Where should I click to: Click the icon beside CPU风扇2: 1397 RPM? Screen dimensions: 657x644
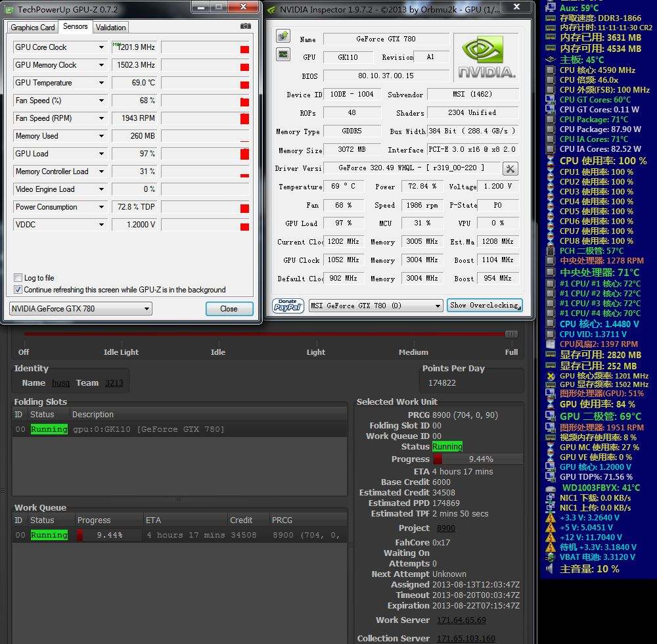(551, 344)
